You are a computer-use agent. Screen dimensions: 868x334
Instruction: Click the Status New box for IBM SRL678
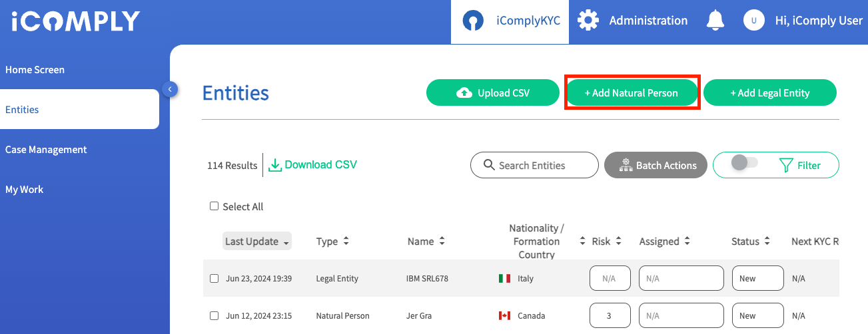757,279
